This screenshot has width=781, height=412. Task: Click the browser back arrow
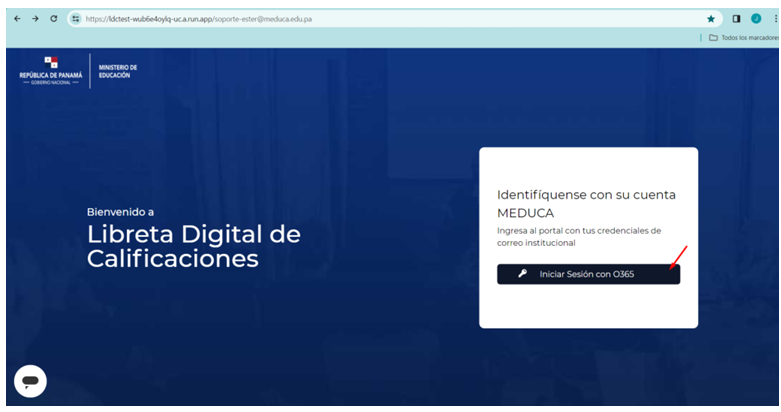pyautogui.click(x=17, y=18)
